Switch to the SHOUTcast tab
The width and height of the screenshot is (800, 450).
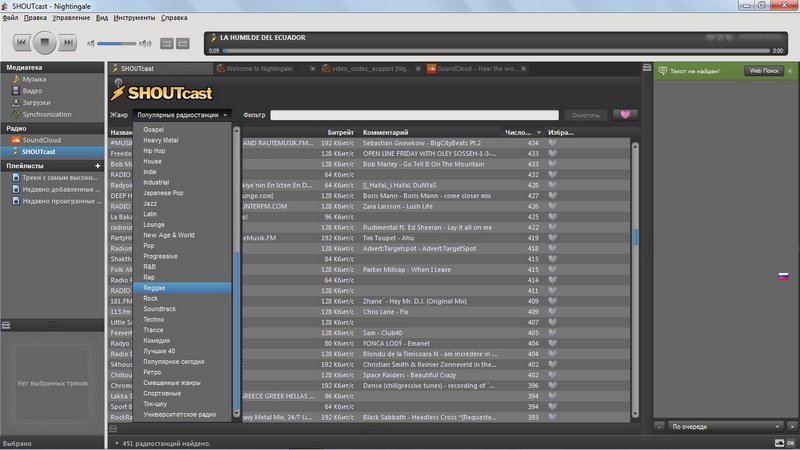pyautogui.click(x=160, y=68)
